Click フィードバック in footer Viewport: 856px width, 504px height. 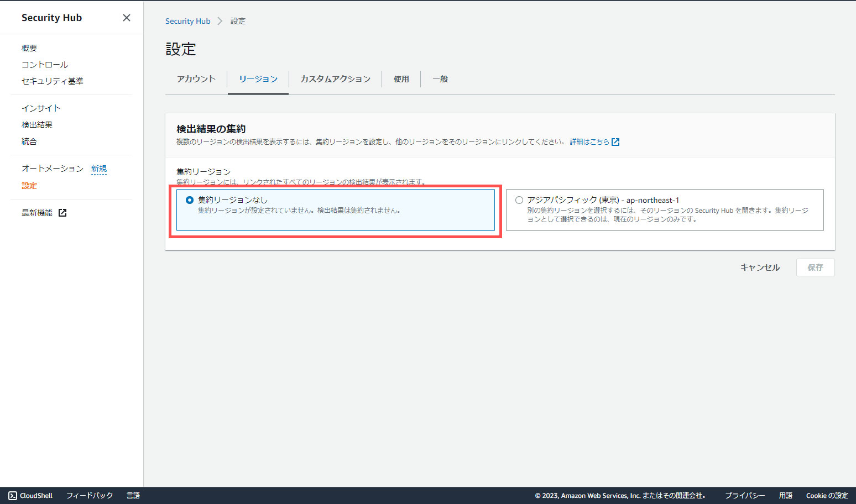click(90, 496)
